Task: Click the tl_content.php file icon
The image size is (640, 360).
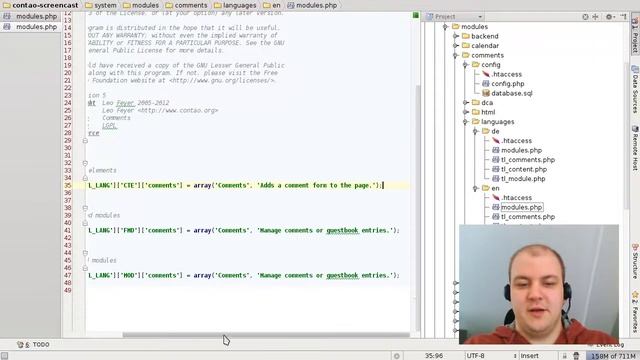Action: click(x=496, y=169)
